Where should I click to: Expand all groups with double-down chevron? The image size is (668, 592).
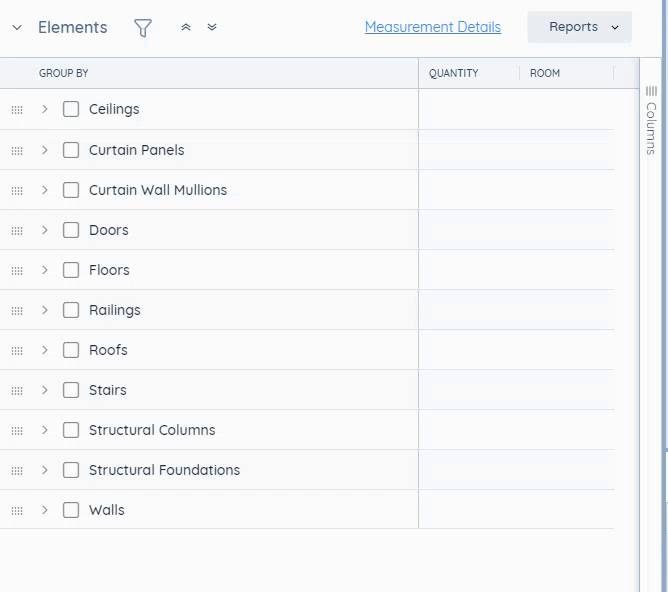(212, 27)
